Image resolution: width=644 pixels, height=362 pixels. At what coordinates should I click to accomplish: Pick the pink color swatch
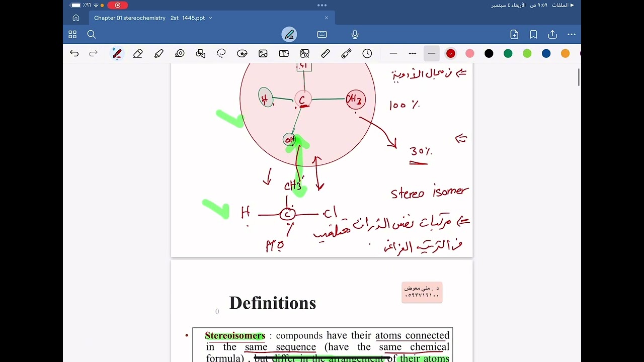point(470,53)
